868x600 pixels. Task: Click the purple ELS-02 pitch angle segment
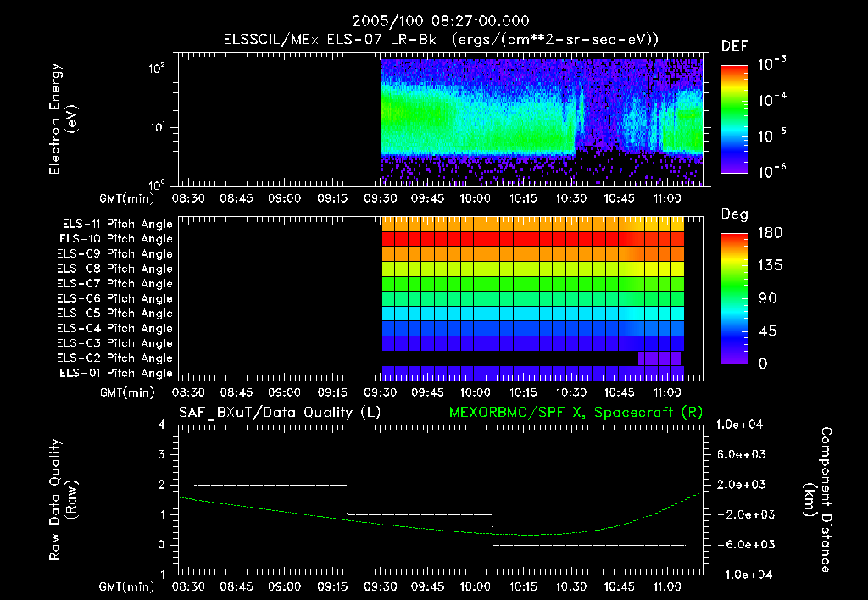(x=659, y=358)
